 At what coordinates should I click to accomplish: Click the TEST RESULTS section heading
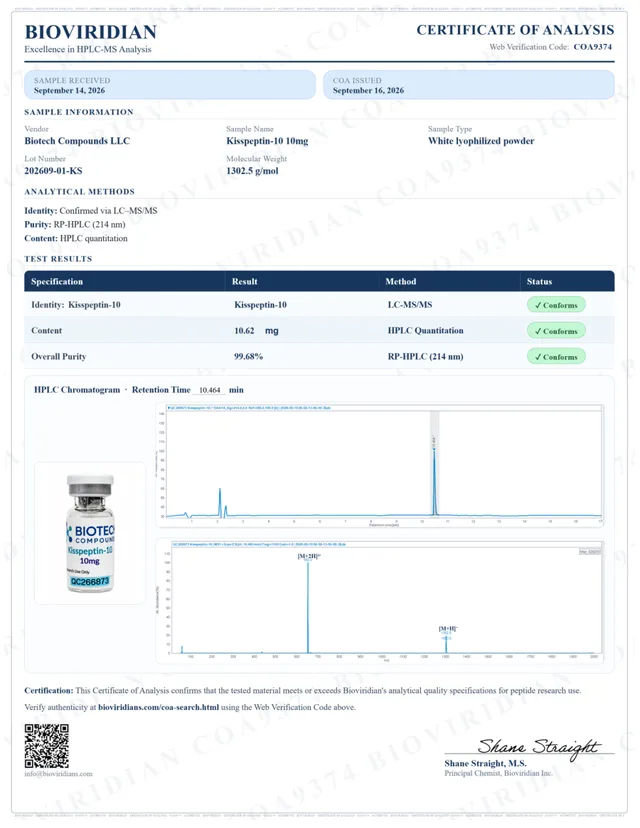(x=58, y=259)
